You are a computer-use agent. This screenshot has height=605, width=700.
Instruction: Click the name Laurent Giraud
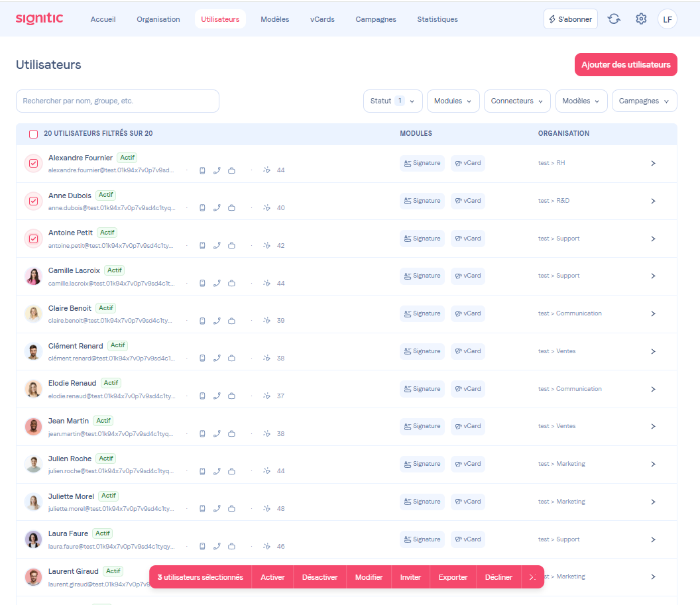point(73,572)
